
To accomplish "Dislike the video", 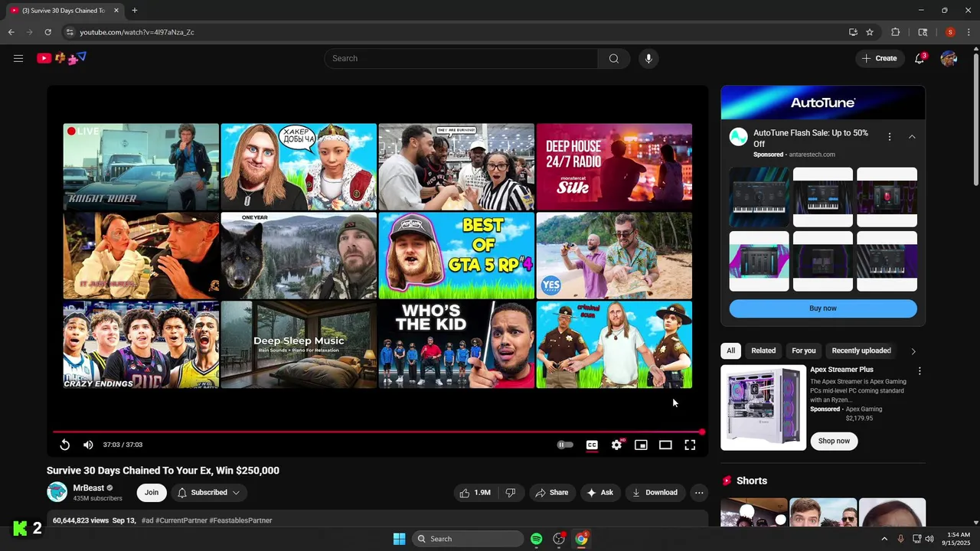I will pyautogui.click(x=511, y=493).
